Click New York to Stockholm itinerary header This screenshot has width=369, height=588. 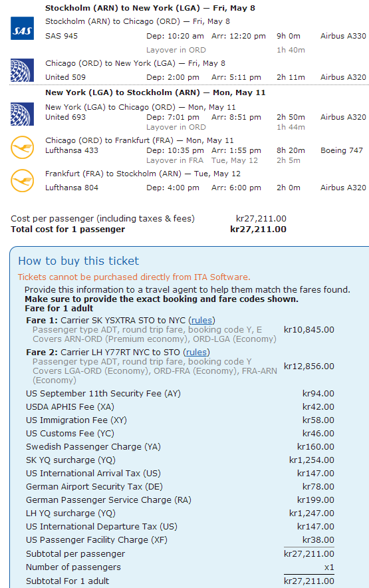tap(156, 92)
